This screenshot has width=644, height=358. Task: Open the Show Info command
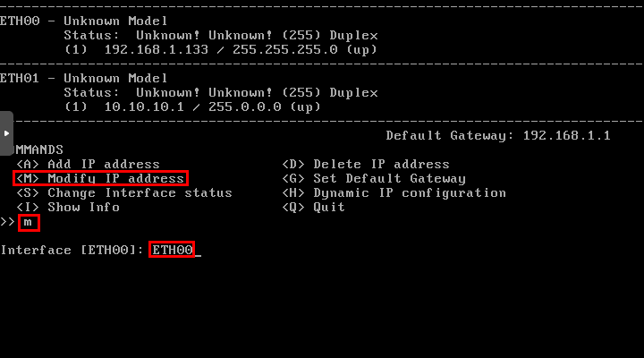point(68,207)
